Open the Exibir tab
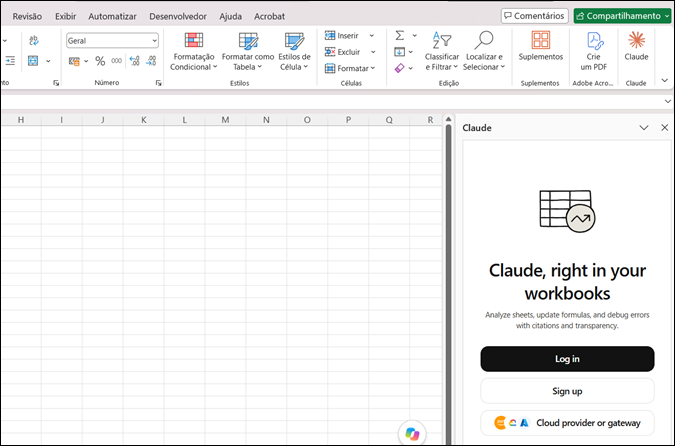The width and height of the screenshot is (675, 446). pos(65,16)
